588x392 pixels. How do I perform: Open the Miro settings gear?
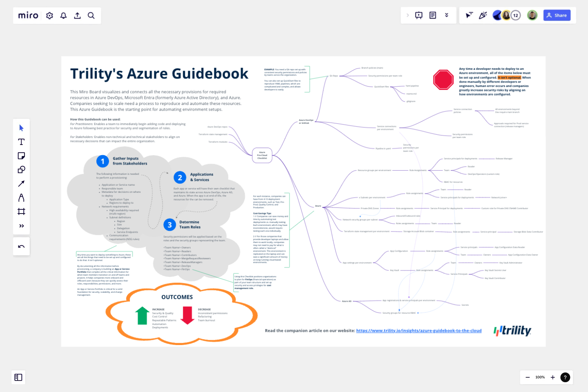click(x=49, y=15)
